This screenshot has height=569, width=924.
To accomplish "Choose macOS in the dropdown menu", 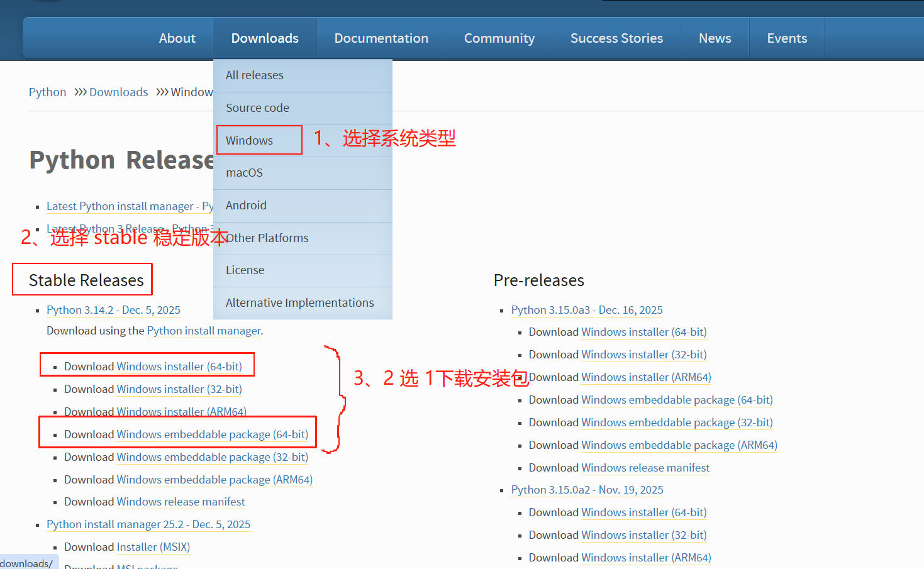I will [303, 173].
